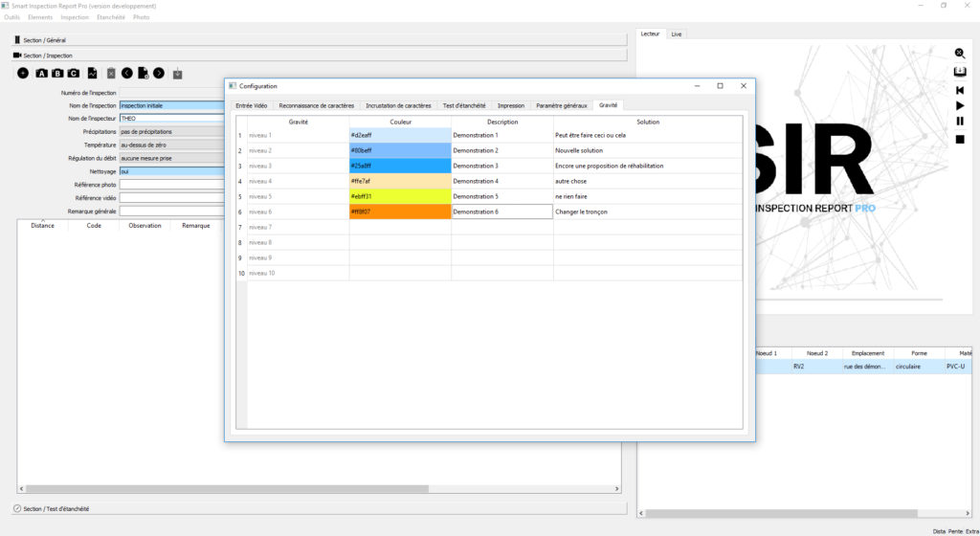Open the Elements menu

tap(40, 17)
